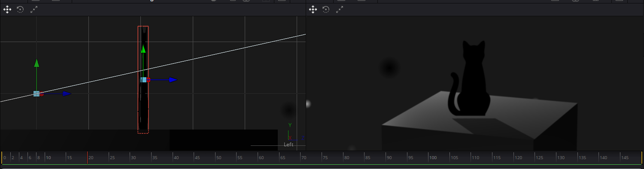Click the blue Z-axis arrow of the left-side object
The width and height of the screenshot is (644, 169).
[x=67, y=94]
